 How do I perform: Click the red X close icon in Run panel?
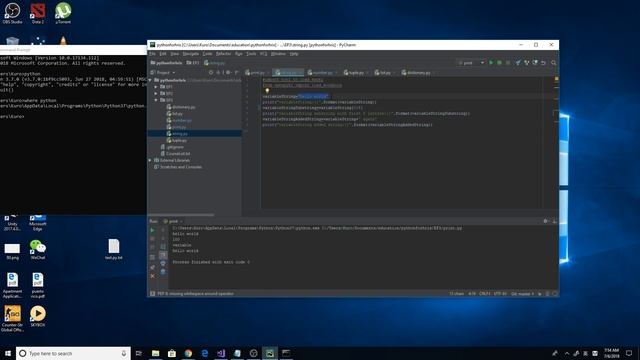coord(153,276)
